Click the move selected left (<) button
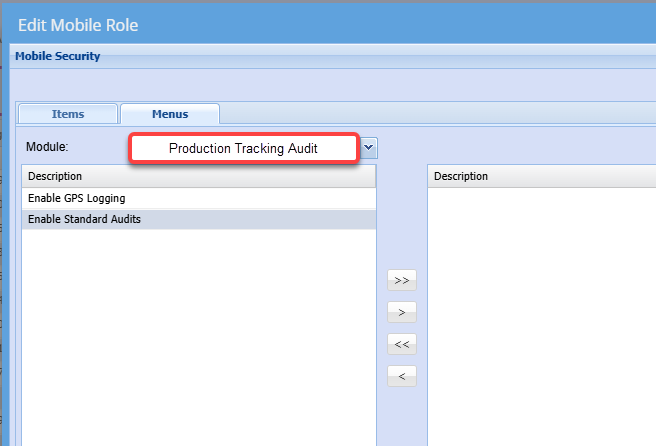Screen dimensions: 656x446 401,377
